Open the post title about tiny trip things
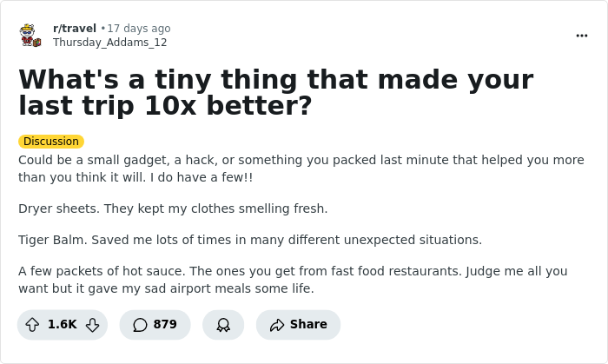The image size is (608, 364). pos(275,92)
